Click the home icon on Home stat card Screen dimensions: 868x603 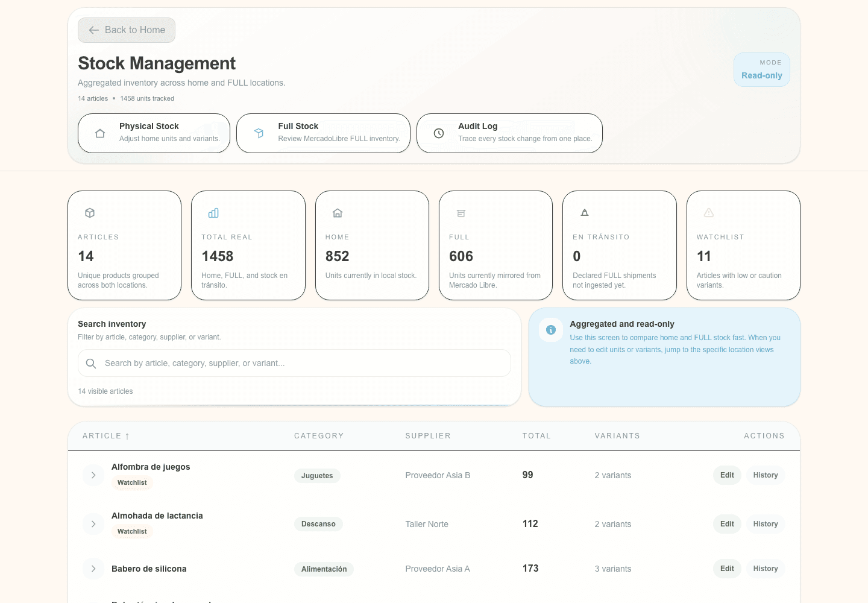tap(338, 213)
